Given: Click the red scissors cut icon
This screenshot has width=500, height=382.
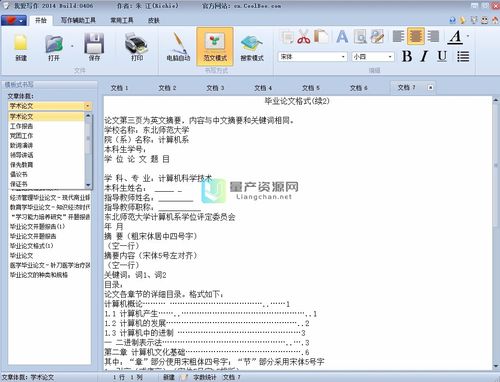Looking at the screenshot, I should 304,36.
